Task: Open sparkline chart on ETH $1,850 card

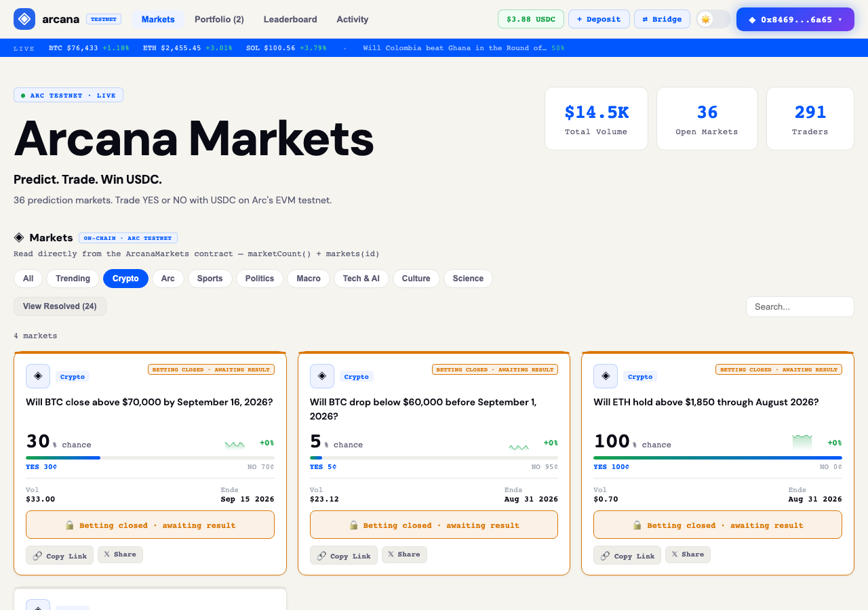Action: pos(802,442)
